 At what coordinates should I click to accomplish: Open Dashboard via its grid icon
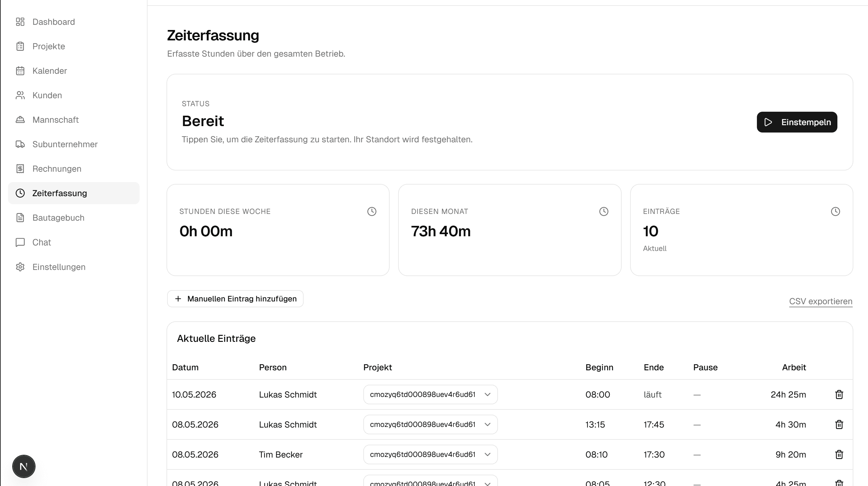[20, 22]
